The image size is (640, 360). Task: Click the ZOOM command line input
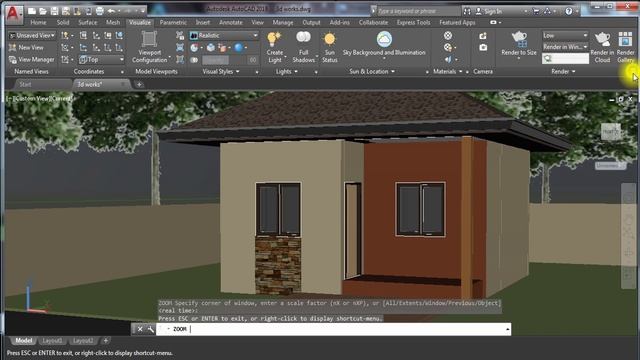coord(334,329)
